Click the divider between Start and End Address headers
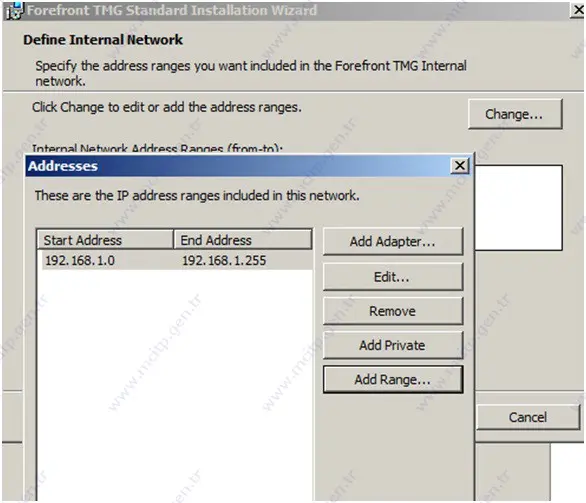586x503 pixels. pos(173,240)
